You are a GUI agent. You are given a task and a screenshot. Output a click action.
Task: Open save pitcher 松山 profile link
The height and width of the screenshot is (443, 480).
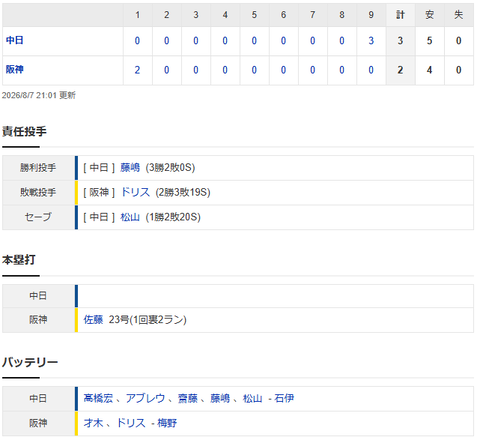click(x=130, y=217)
